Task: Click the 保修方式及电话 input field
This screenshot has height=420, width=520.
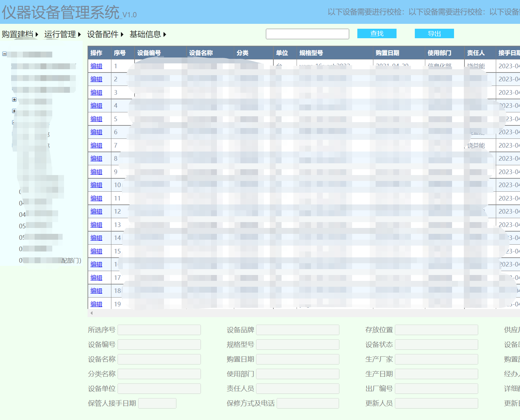Action: coord(308,403)
